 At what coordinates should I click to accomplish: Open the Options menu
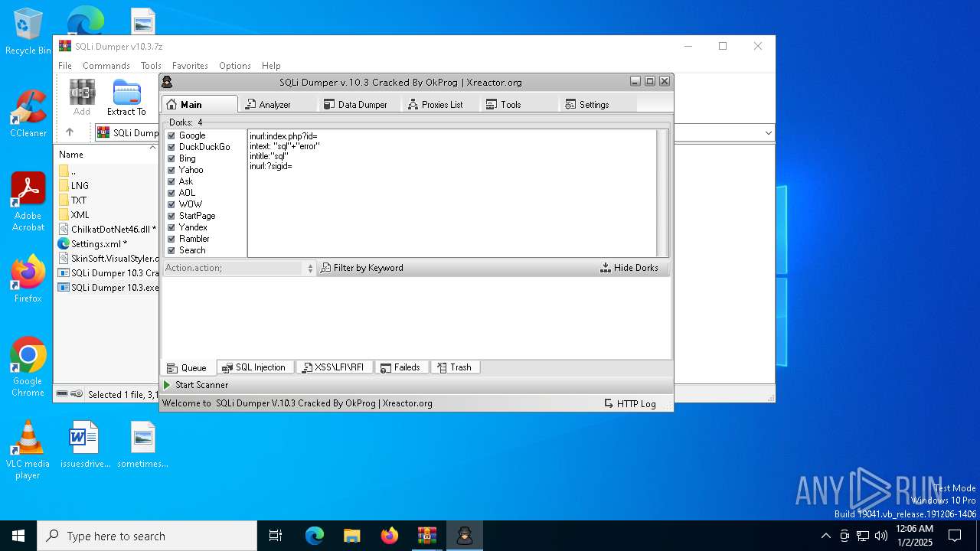(235, 66)
